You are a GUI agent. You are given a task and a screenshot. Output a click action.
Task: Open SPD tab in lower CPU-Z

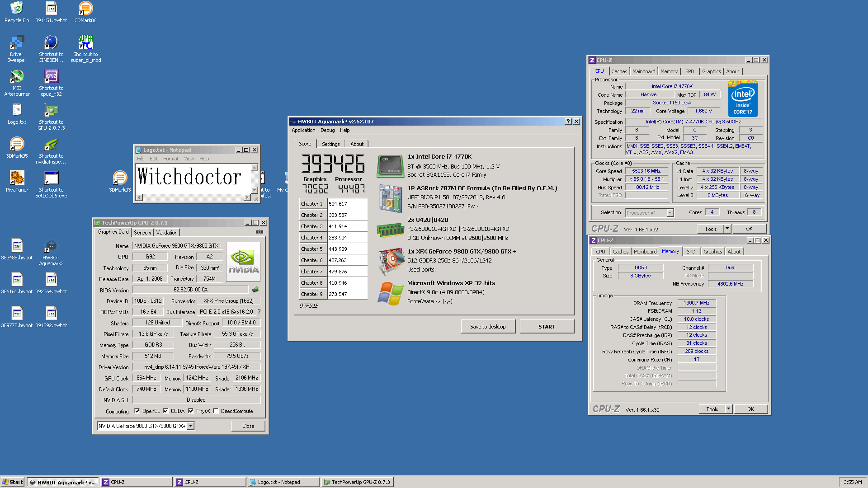691,252
